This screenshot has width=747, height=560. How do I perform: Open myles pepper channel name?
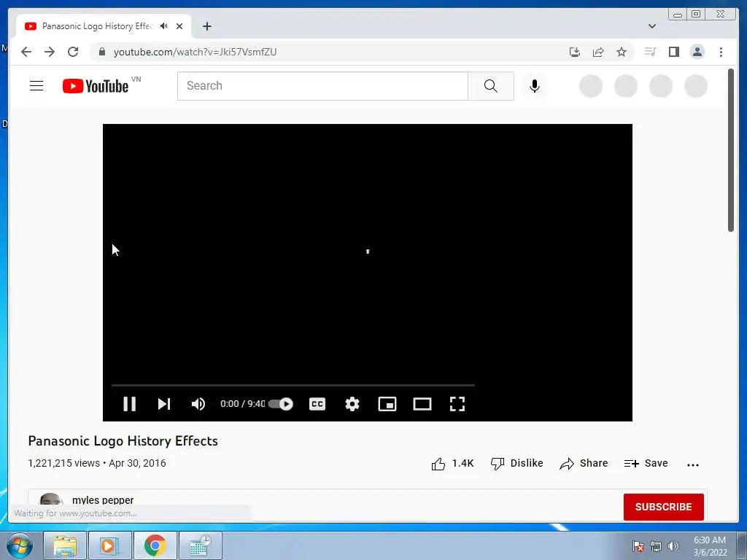(103, 500)
